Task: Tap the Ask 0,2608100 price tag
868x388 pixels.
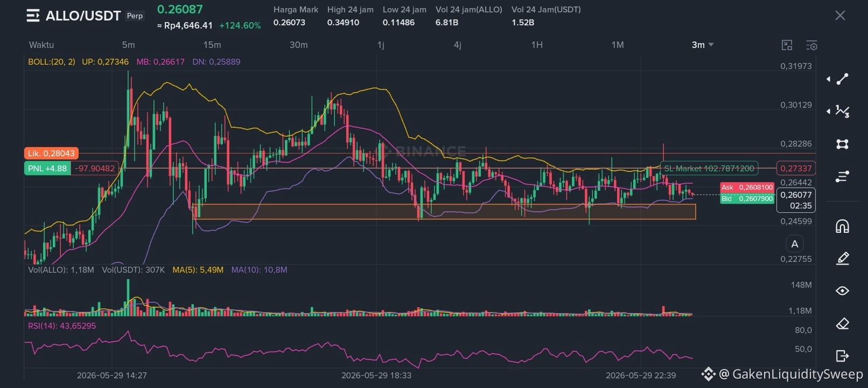Action: click(747, 187)
